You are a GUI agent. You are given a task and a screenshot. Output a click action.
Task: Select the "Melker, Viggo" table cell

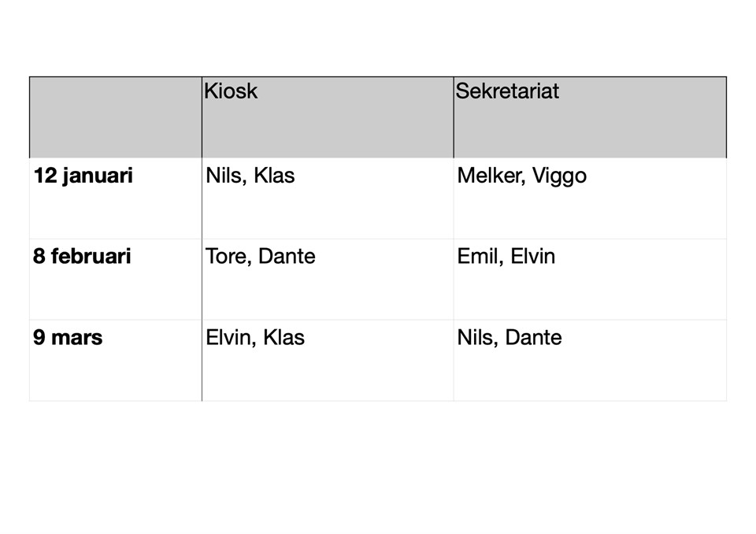click(521, 176)
